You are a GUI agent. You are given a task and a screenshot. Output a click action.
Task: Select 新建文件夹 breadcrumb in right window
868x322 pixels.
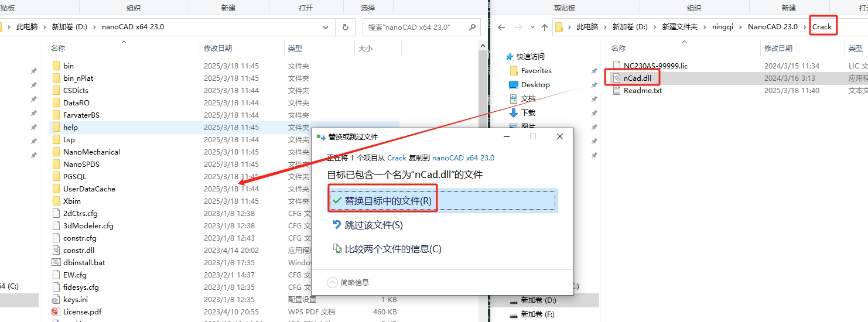(680, 27)
